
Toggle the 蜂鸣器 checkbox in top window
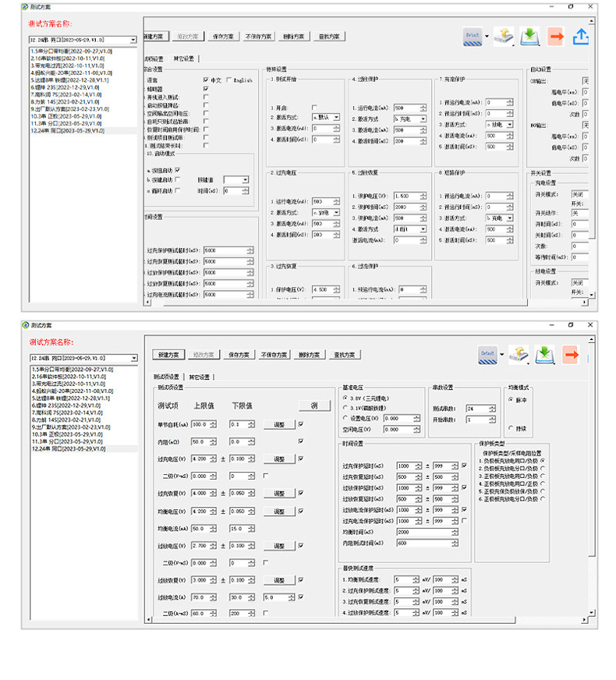pyautogui.click(x=206, y=88)
